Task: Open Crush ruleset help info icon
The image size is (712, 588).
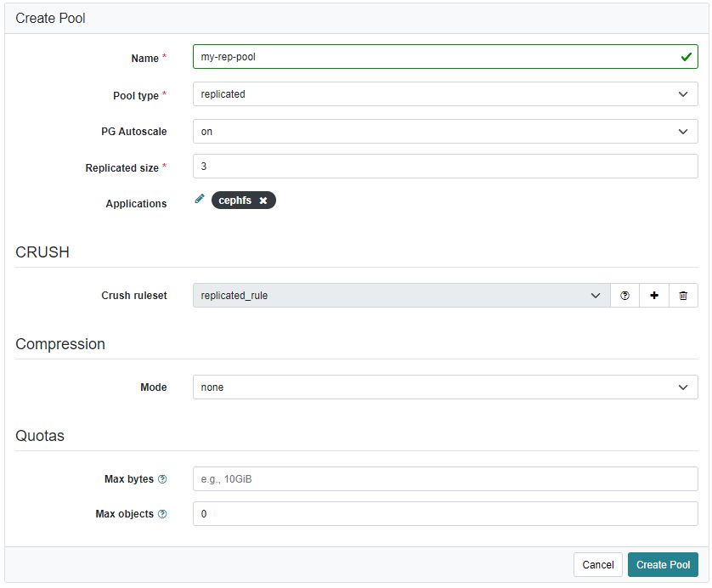Action: point(625,296)
